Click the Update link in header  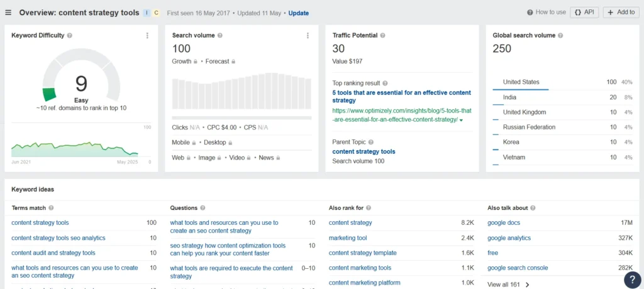tap(299, 13)
